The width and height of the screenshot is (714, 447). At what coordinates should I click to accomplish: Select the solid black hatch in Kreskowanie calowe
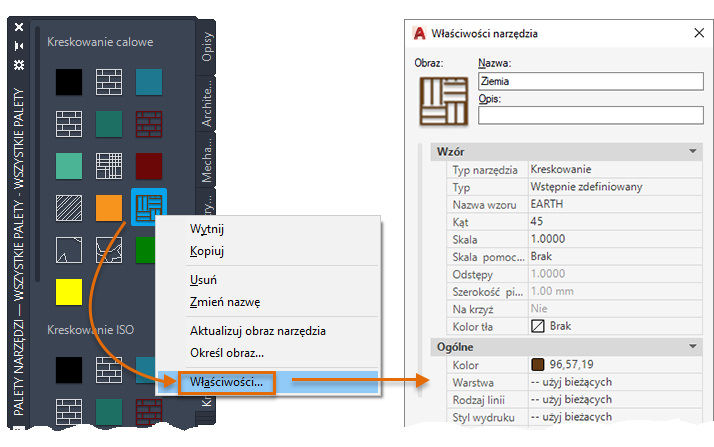click(69, 82)
